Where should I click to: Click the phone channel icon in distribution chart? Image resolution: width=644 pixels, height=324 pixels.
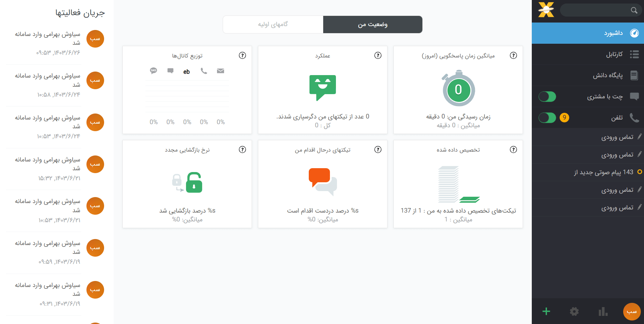[204, 71]
